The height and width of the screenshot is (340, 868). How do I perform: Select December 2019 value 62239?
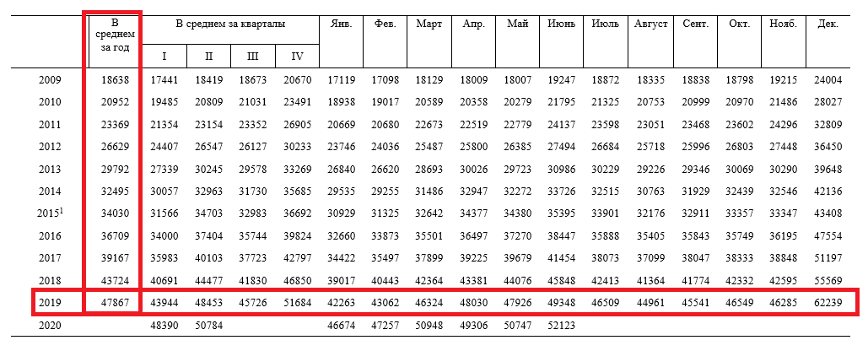pyautogui.click(x=828, y=303)
